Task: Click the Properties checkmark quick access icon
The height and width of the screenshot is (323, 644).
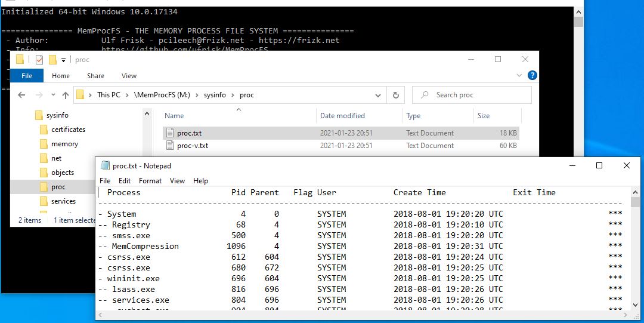Action: (x=39, y=60)
